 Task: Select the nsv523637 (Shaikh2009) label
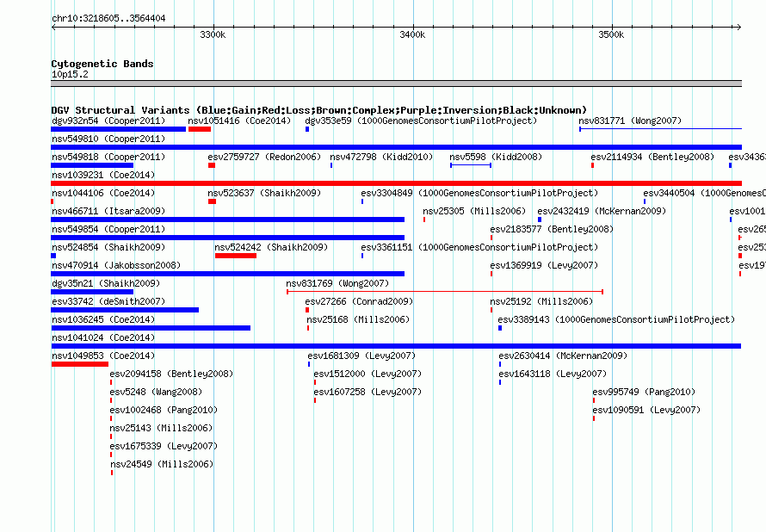tap(264, 193)
